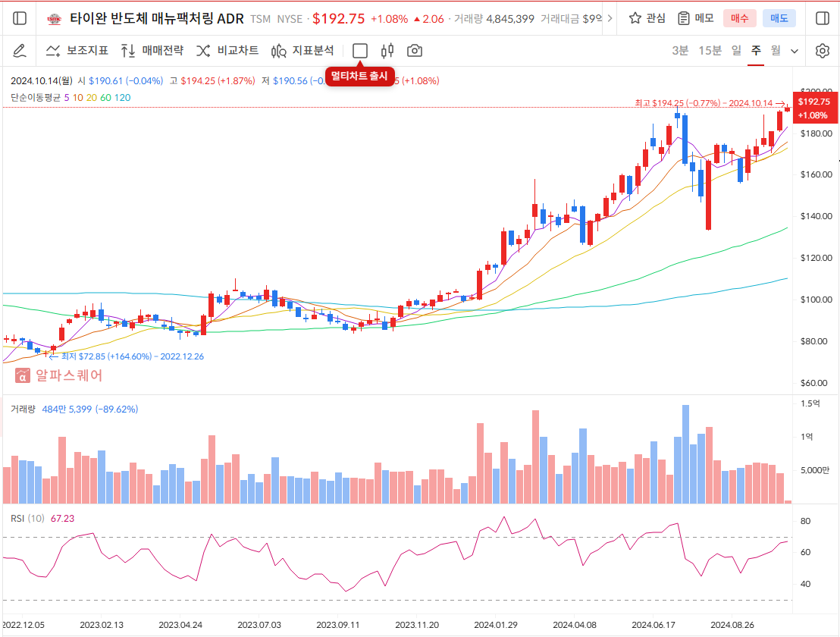The width and height of the screenshot is (840, 637).
Task: Select the pencil drawing tool
Action: [x=19, y=51]
